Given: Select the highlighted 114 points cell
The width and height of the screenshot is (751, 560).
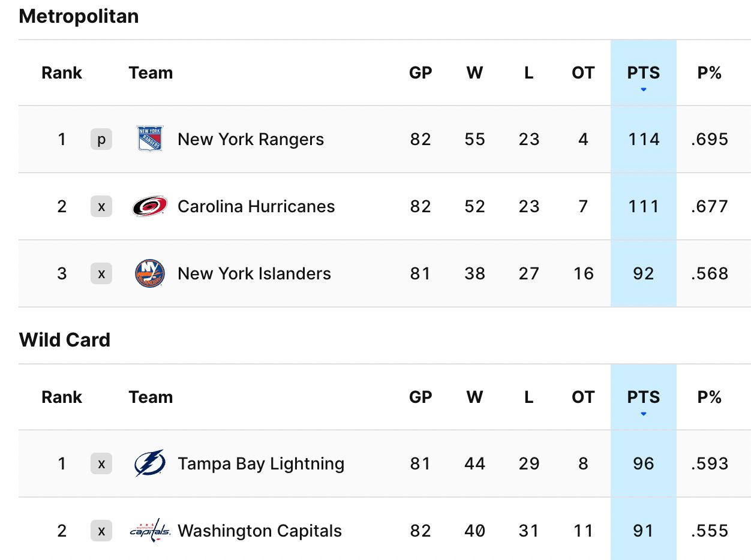Looking at the screenshot, I should pos(644,139).
